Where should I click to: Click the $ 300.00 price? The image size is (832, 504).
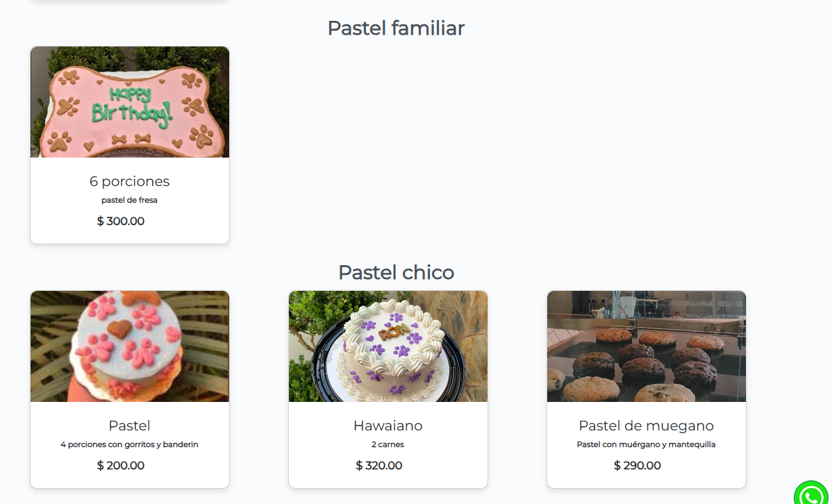[x=121, y=221]
